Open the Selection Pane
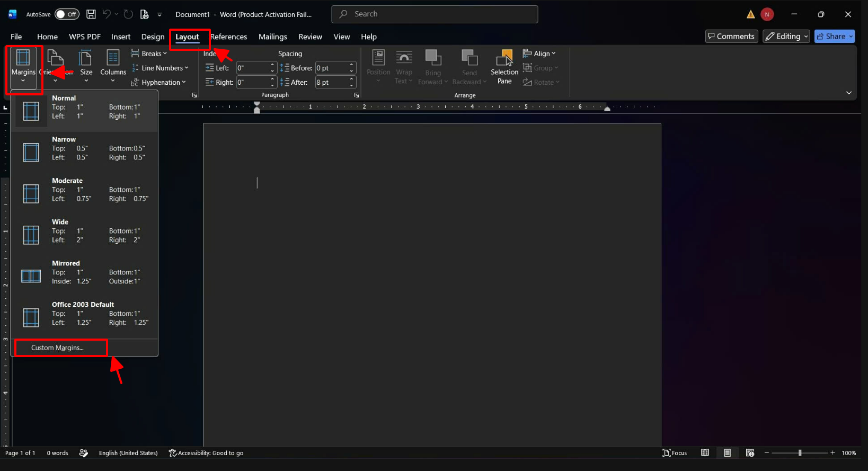 click(504, 67)
